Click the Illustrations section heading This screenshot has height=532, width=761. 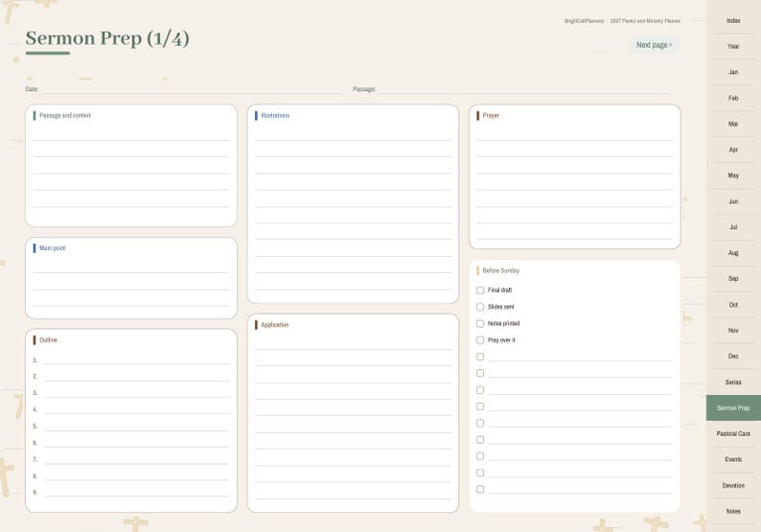pyautogui.click(x=275, y=116)
